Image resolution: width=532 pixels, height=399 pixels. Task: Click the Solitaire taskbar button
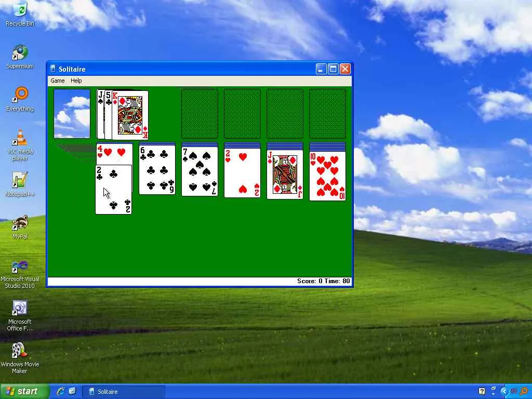coord(124,392)
